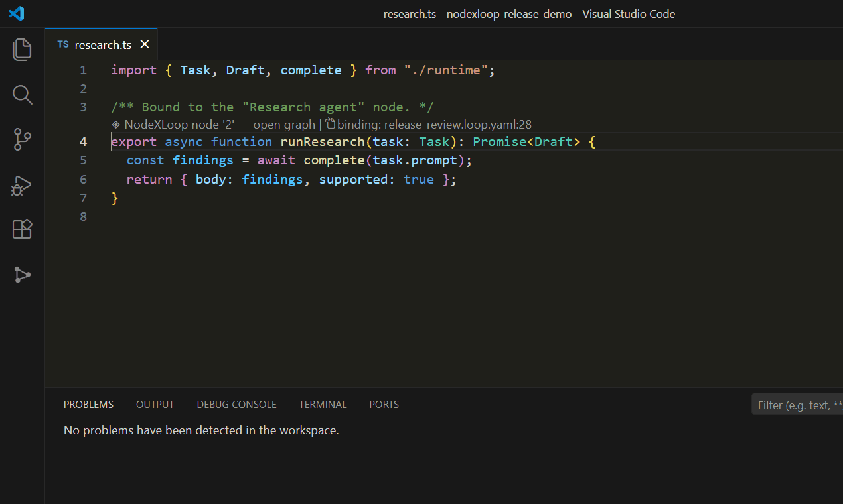Focus the problems Filter input field
The height and width of the screenshot is (504, 843).
[x=797, y=405]
